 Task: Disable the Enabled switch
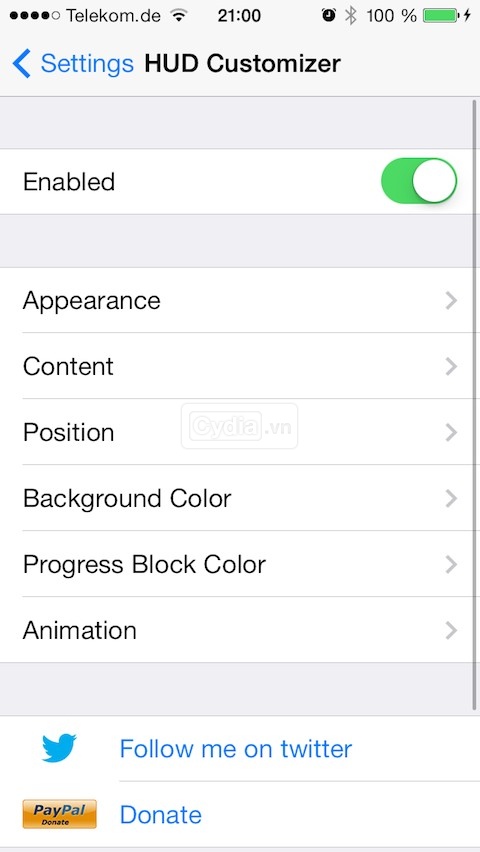(419, 181)
